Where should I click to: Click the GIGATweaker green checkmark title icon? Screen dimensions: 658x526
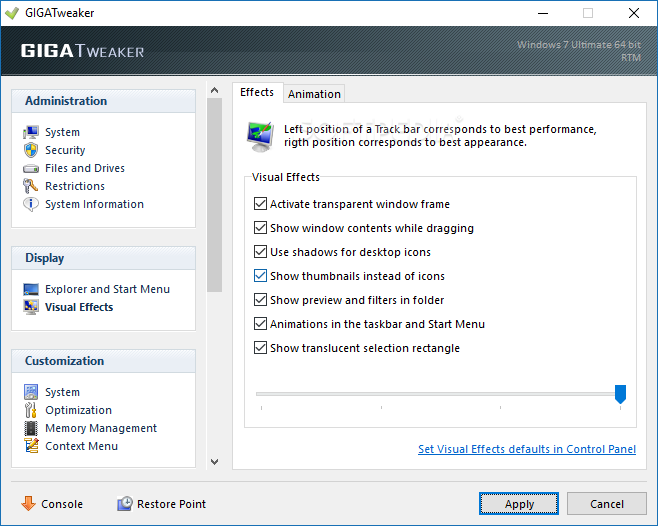click(12, 13)
